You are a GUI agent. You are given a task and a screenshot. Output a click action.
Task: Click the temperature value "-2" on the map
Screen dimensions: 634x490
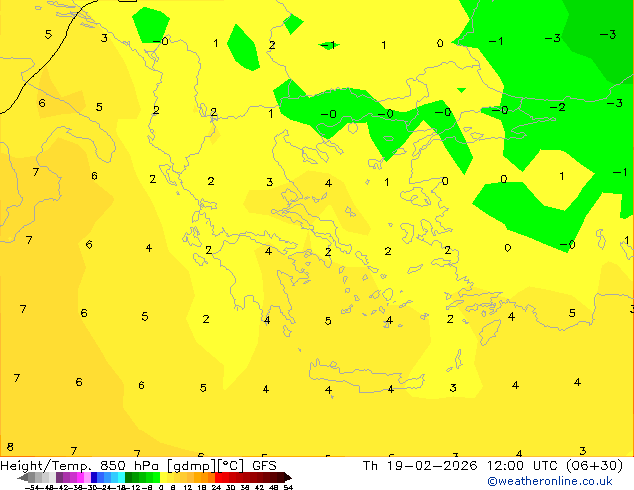pos(558,107)
